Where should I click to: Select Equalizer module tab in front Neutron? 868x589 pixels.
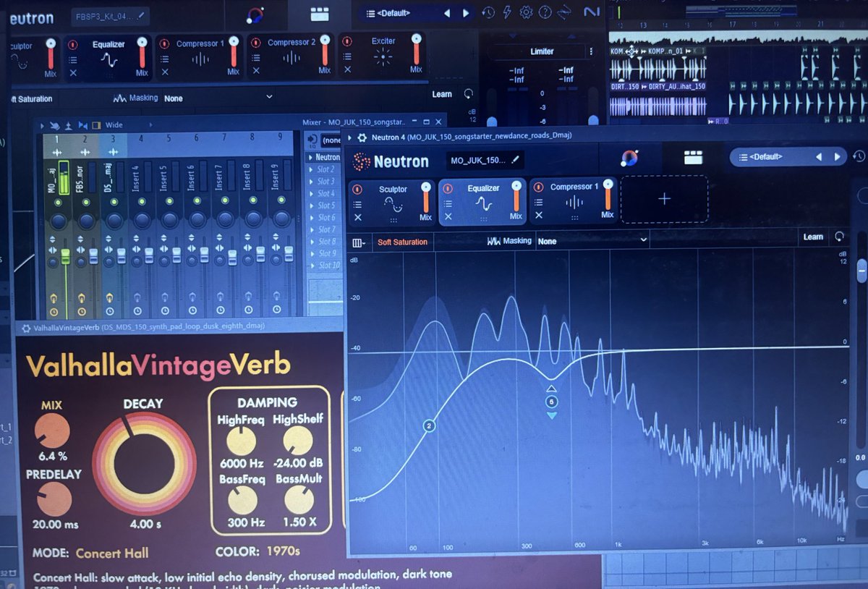(x=483, y=203)
